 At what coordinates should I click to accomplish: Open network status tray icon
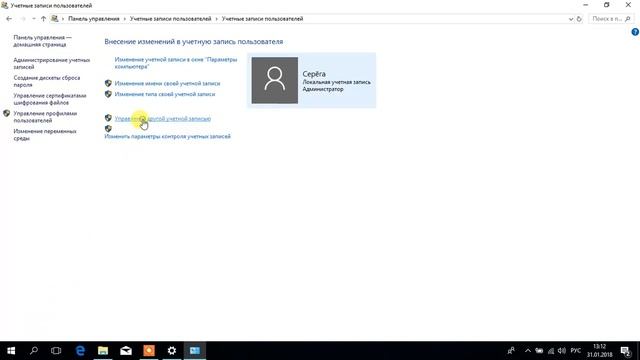pos(551,351)
